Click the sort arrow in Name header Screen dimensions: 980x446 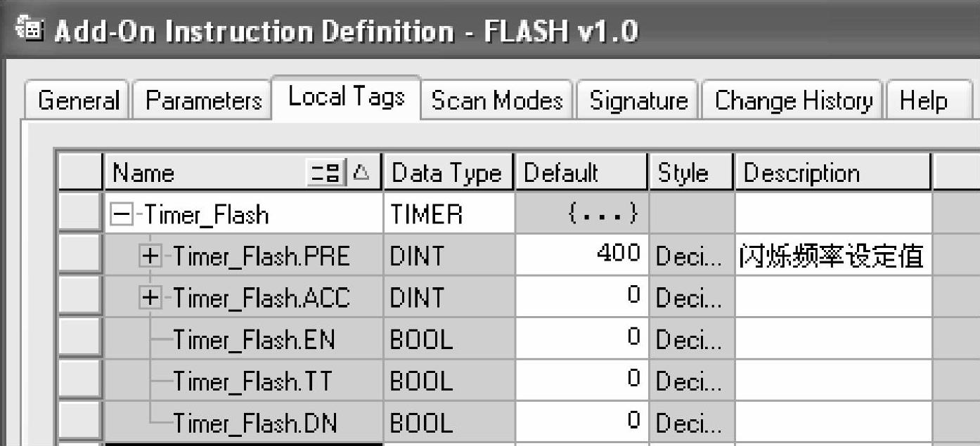pyautogui.click(x=360, y=173)
